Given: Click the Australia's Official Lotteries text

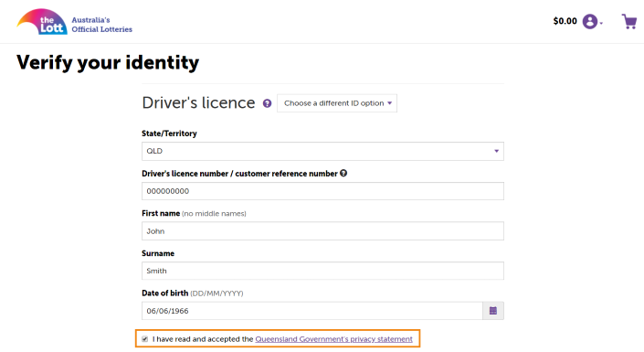Looking at the screenshot, I should (102, 25).
